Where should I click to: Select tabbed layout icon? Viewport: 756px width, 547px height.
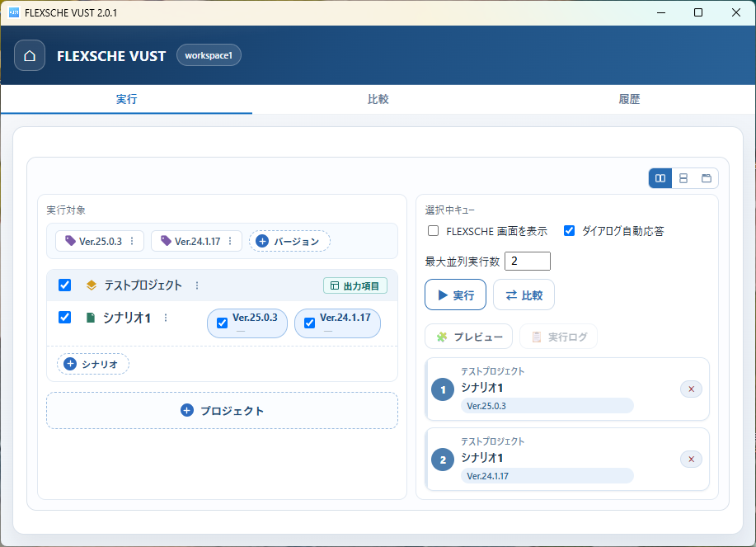coord(707,178)
